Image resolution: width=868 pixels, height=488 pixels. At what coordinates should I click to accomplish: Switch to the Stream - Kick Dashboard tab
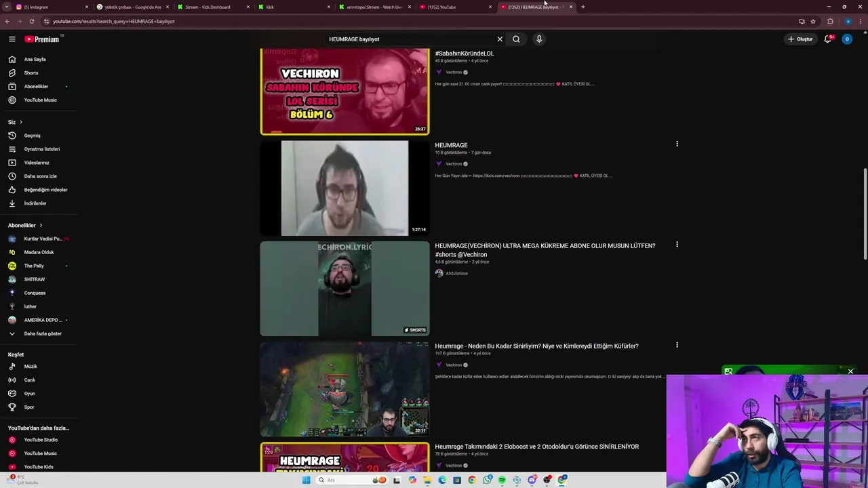[213, 7]
